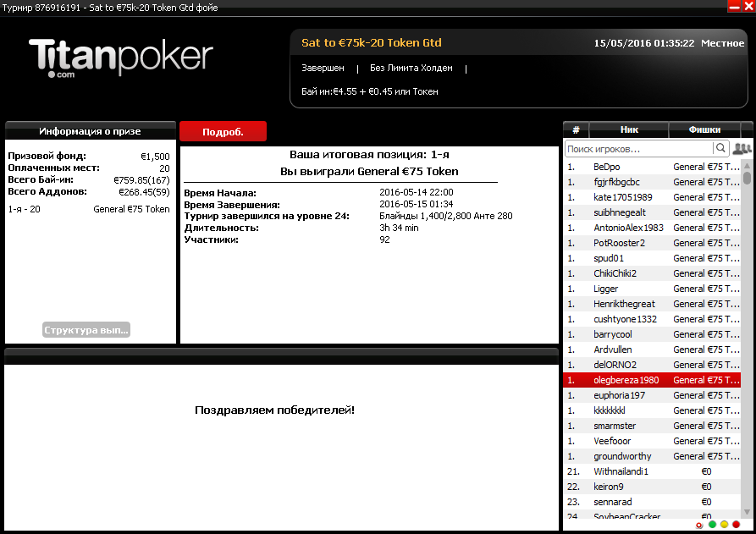This screenshot has width=756, height=534.
Task: Click the magnifier icon in player search
Action: pyautogui.click(x=720, y=148)
